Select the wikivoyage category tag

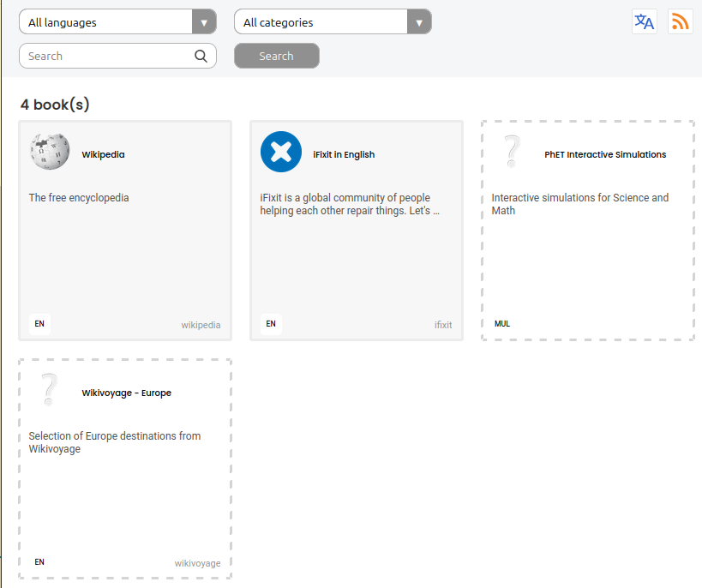(x=197, y=563)
